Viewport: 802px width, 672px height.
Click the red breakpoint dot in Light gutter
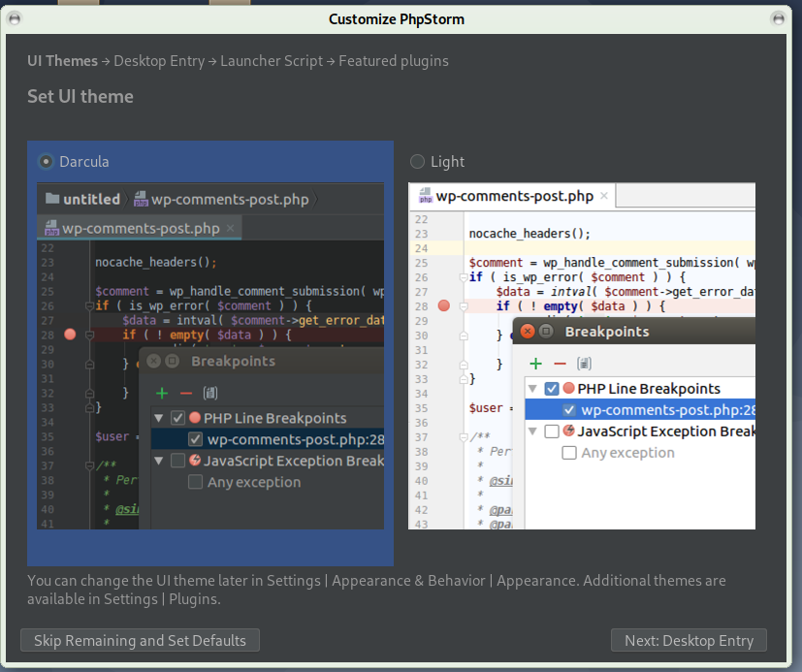tap(444, 305)
